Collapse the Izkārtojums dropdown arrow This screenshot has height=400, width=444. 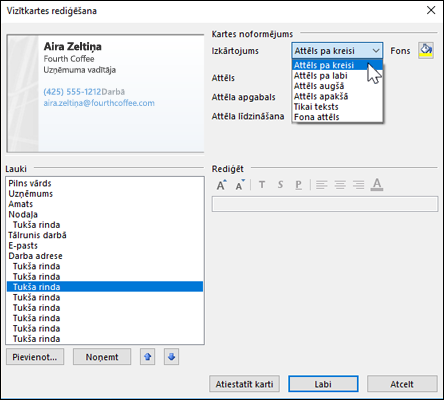tap(376, 51)
